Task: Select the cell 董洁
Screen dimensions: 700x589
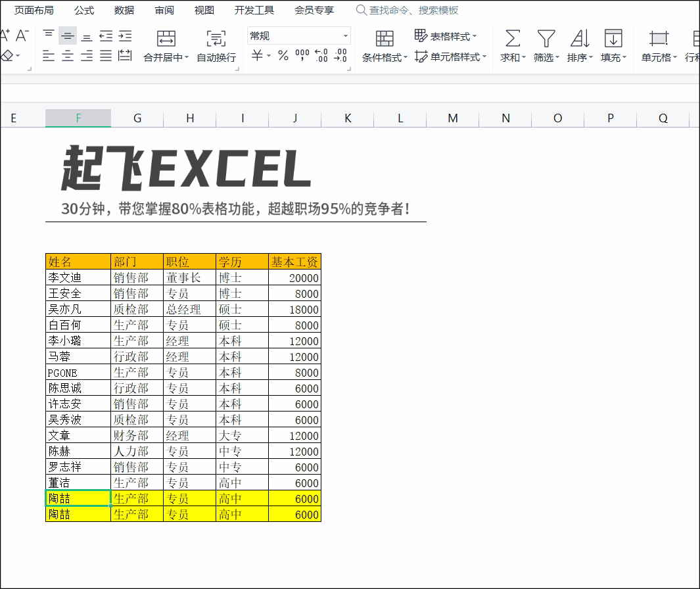Action: point(78,483)
